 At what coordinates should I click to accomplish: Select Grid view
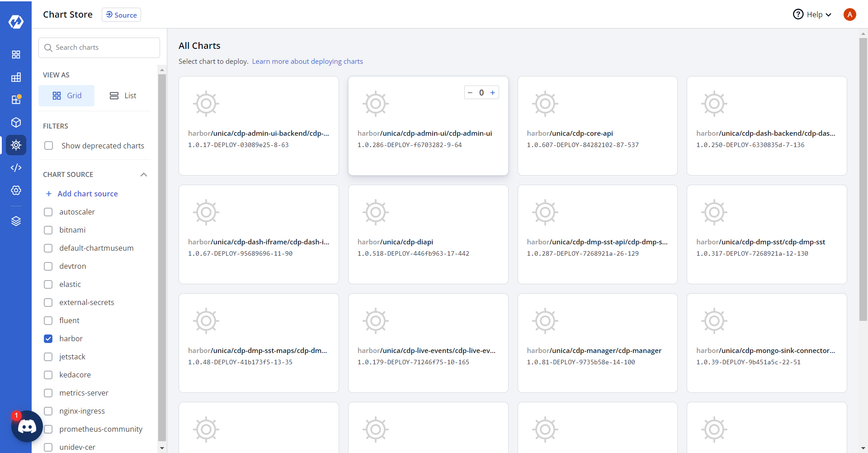tap(67, 95)
